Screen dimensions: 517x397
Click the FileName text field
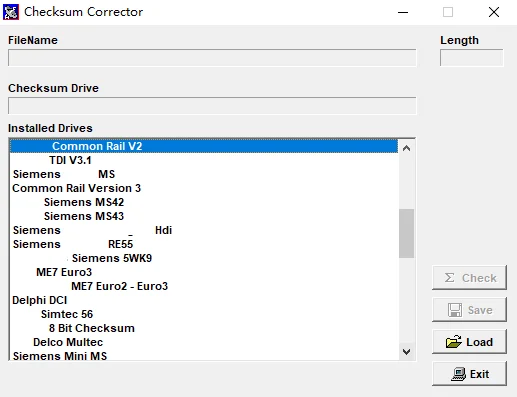click(212, 58)
